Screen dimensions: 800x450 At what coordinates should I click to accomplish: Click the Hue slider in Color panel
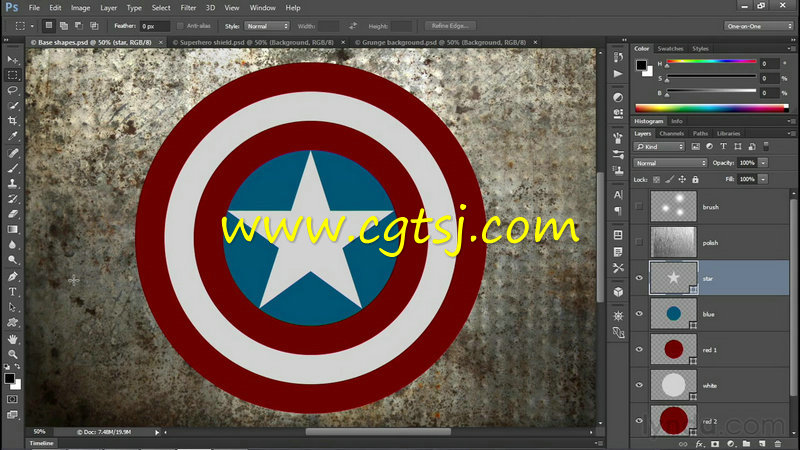point(711,61)
